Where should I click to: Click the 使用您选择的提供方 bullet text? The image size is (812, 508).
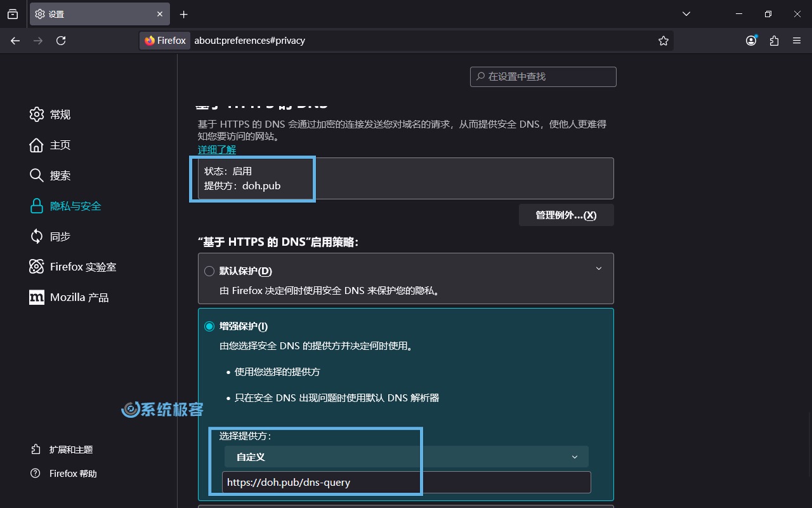tap(277, 372)
